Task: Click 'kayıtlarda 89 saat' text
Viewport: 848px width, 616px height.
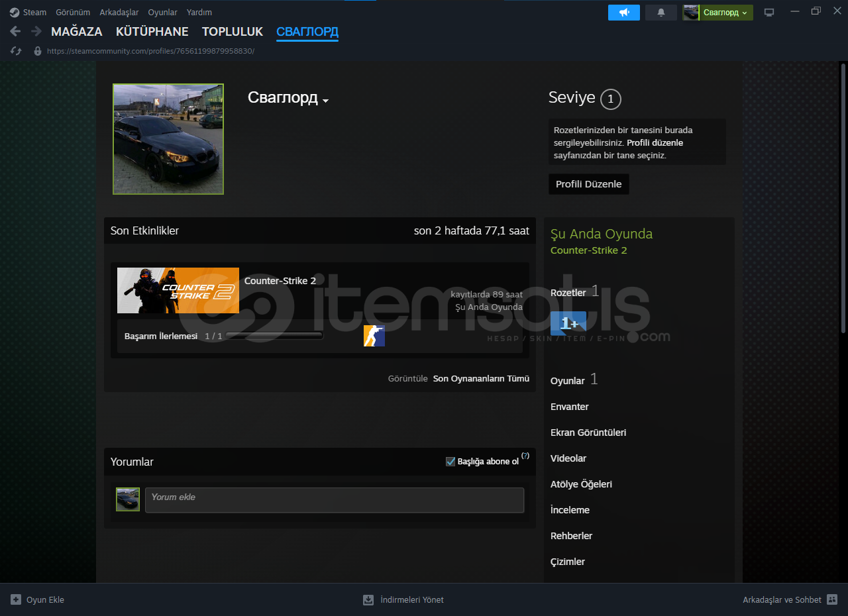Action: point(486,294)
